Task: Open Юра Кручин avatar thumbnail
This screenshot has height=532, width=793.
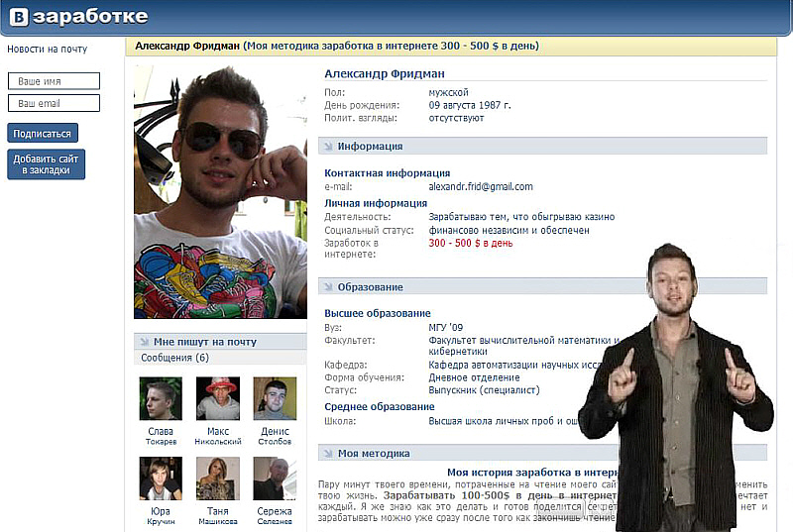Action: [x=161, y=479]
